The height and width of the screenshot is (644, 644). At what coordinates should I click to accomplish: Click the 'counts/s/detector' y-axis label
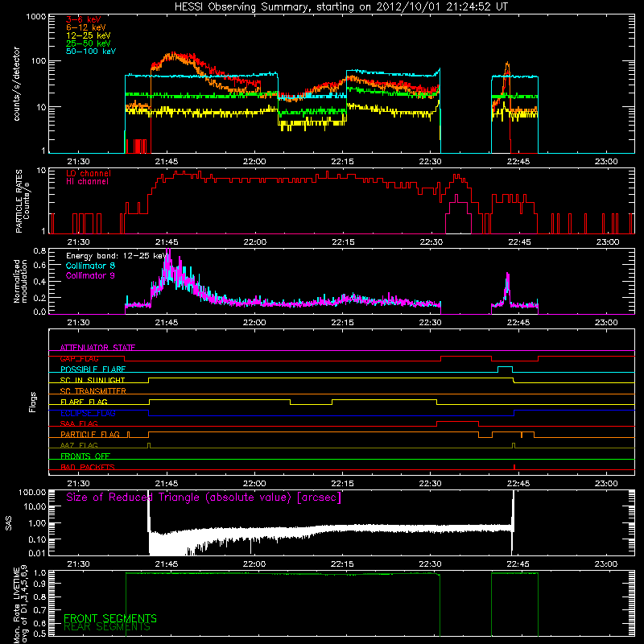pyautogui.click(x=17, y=84)
